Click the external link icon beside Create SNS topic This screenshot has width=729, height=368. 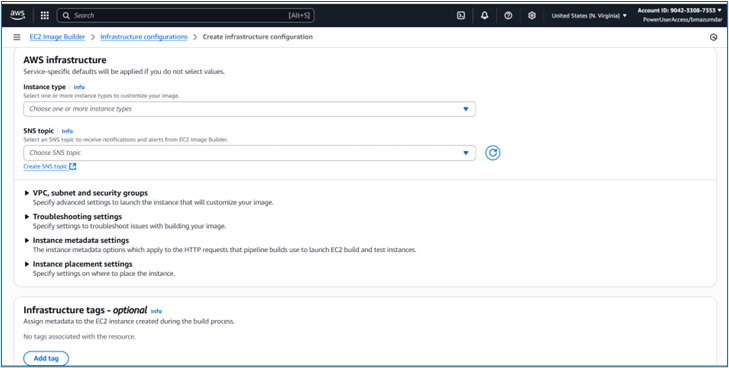coord(73,166)
